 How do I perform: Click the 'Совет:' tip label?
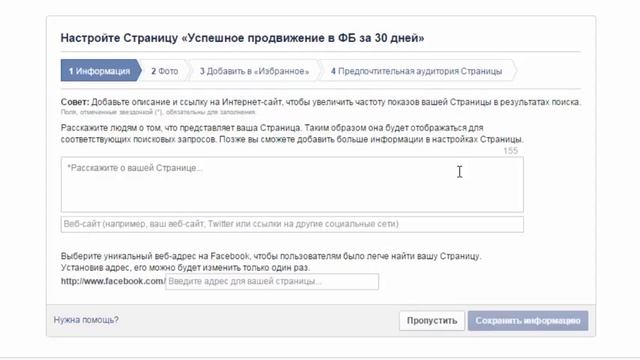(75, 102)
